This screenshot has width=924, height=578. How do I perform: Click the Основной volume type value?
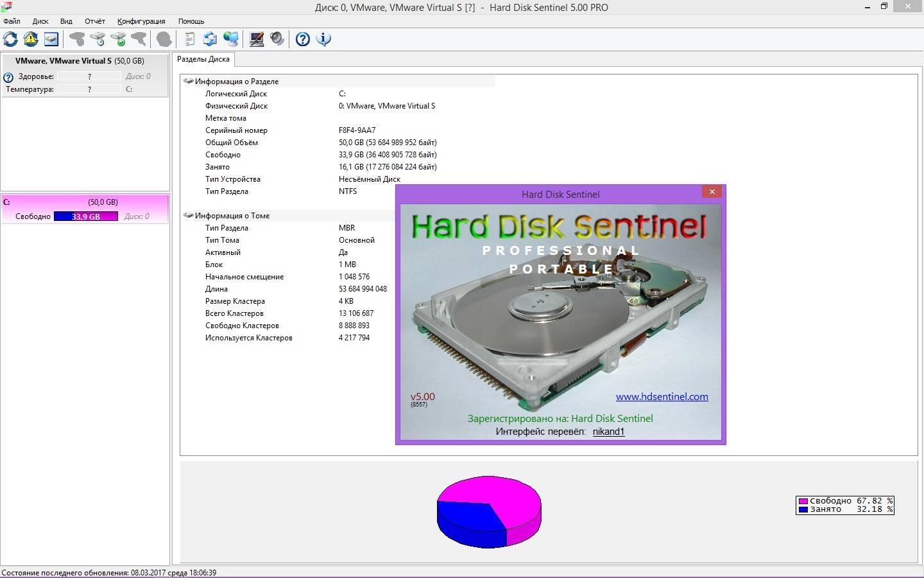tap(357, 240)
